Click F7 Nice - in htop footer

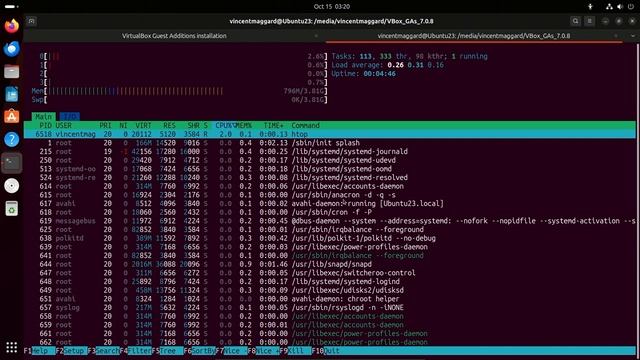tap(231, 351)
